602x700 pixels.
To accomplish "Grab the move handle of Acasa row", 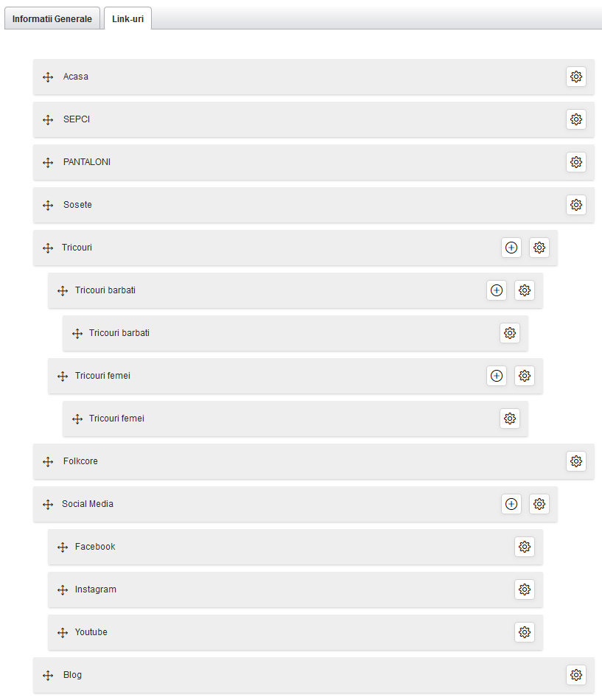I will point(48,77).
